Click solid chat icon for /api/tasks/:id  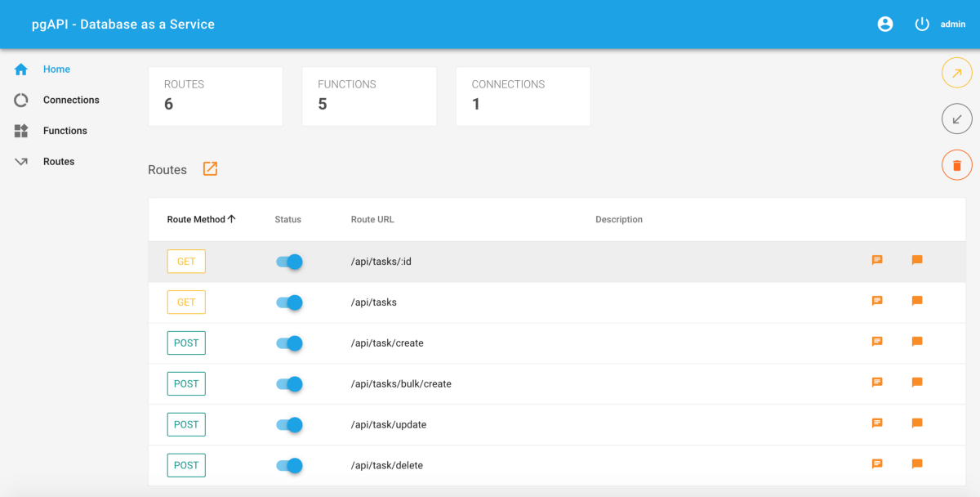point(917,260)
